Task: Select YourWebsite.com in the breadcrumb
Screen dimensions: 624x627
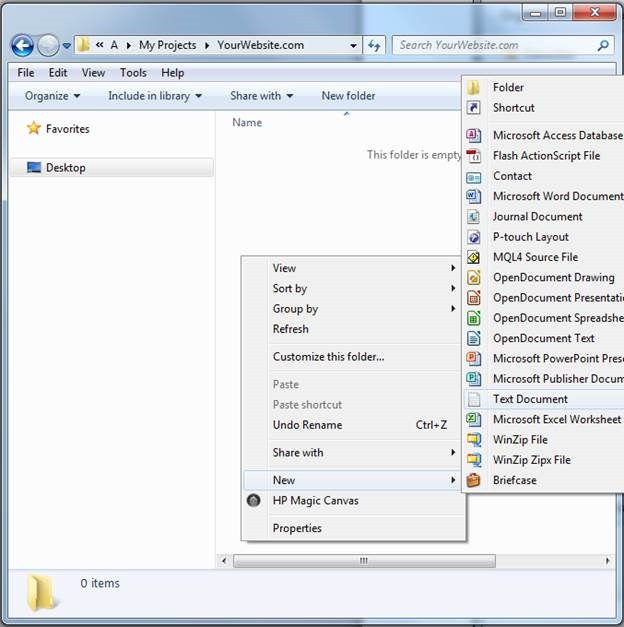Action: click(x=260, y=45)
